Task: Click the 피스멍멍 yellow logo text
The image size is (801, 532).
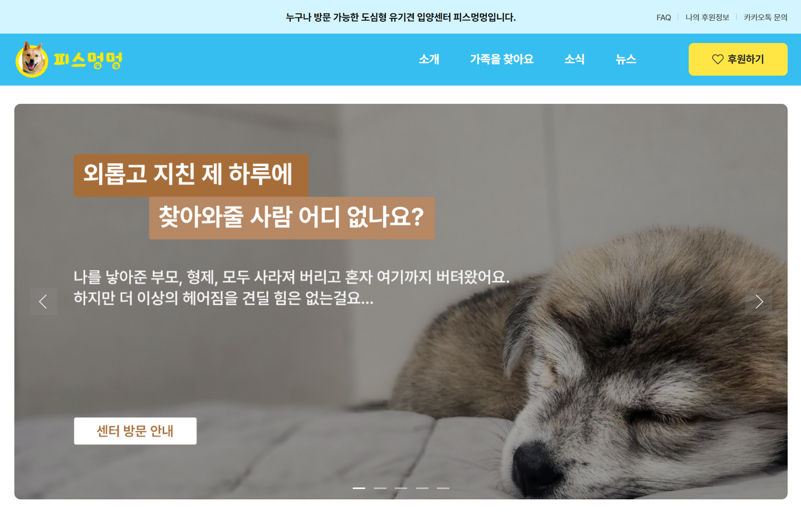Action: (x=88, y=60)
